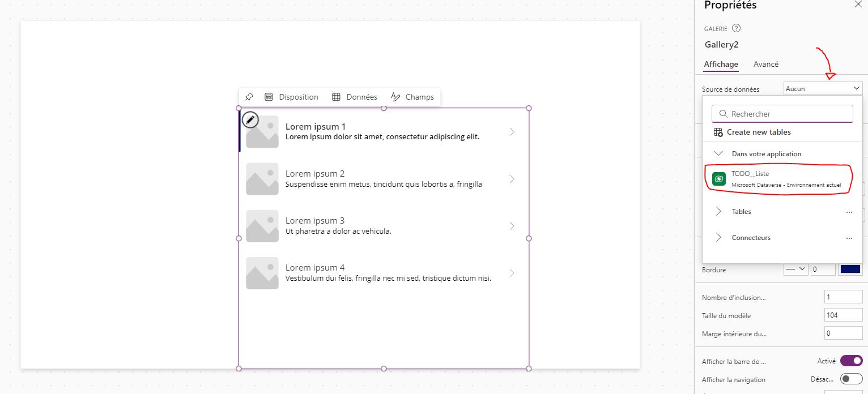868x394 pixels.
Task: Click arrow chevron on Lorem ipsum 3 row
Action: (x=512, y=226)
